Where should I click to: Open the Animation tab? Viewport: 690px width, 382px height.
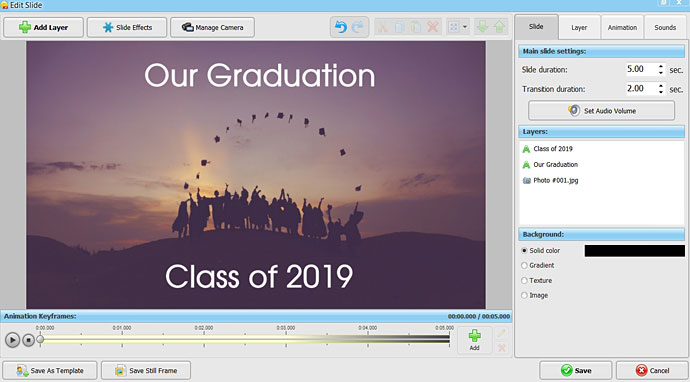[622, 27]
